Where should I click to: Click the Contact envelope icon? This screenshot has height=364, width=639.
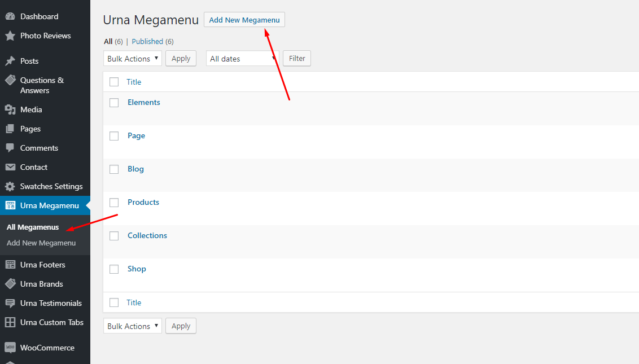(10, 167)
